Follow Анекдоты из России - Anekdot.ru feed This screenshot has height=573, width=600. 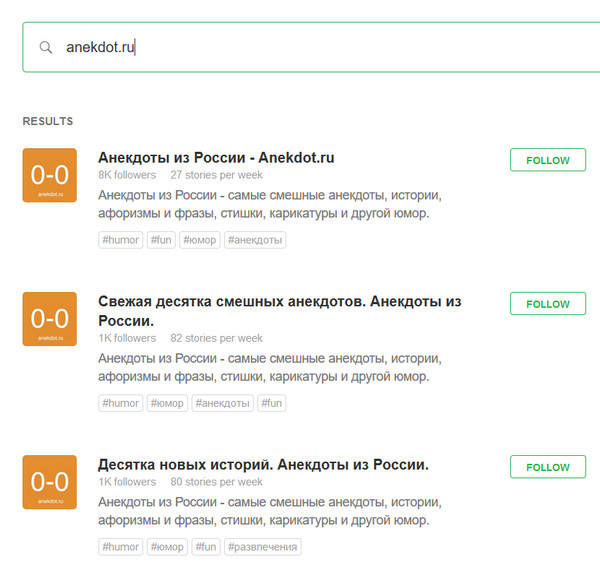547,160
